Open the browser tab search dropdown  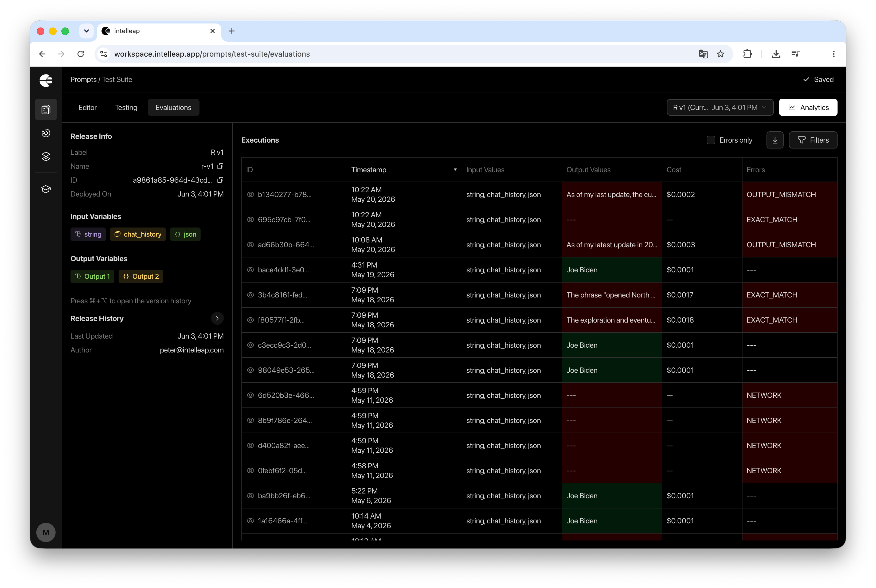(x=86, y=31)
